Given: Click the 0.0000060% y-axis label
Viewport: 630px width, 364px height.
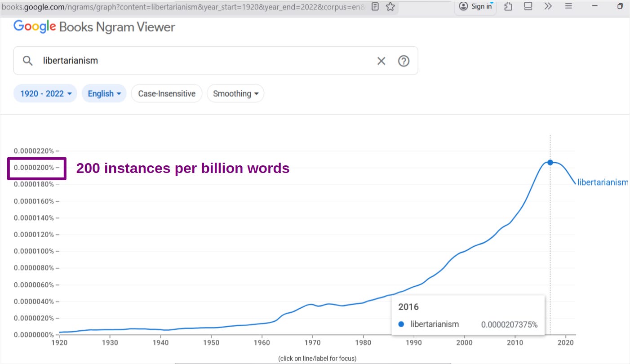Looking at the screenshot, I should tap(34, 285).
